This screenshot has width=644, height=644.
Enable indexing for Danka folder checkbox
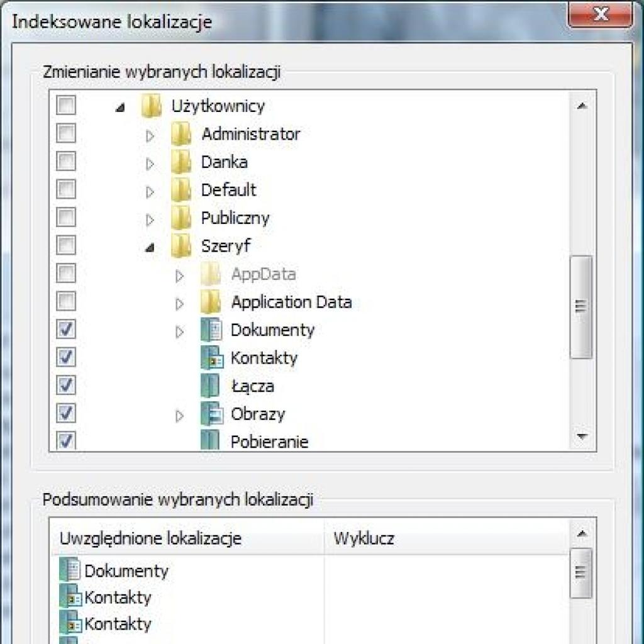(66, 161)
